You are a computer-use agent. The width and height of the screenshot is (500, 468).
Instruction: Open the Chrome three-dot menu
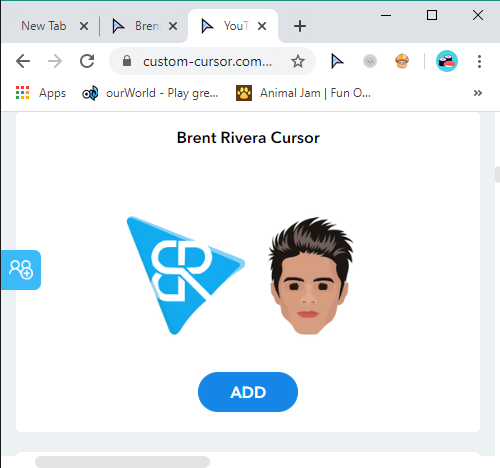[x=479, y=61]
